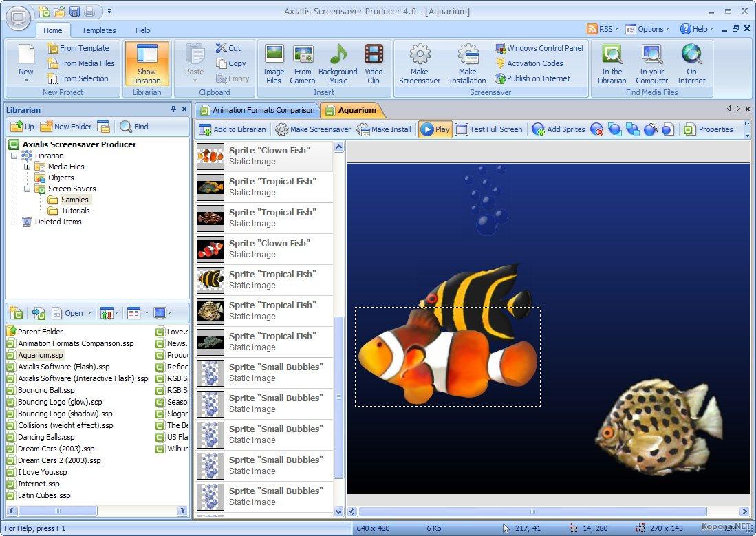Click Make Installation icon
Screen dimensions: 756x536
[x=468, y=64]
